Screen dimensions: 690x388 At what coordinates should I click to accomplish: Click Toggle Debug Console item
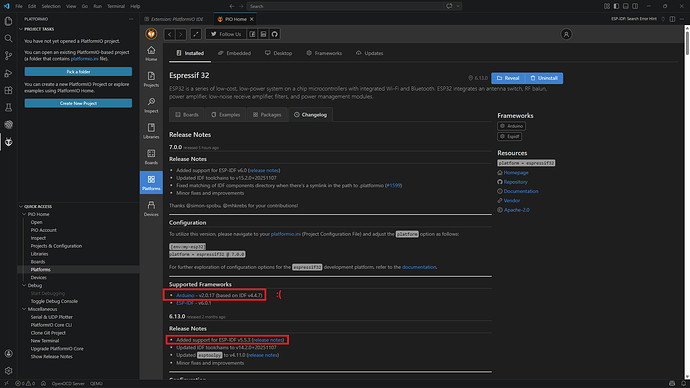point(54,301)
